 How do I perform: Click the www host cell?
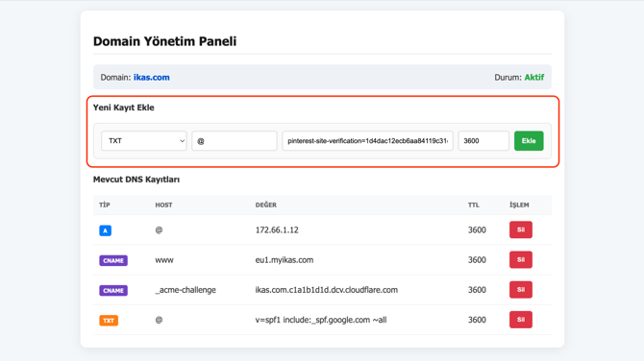(x=164, y=260)
